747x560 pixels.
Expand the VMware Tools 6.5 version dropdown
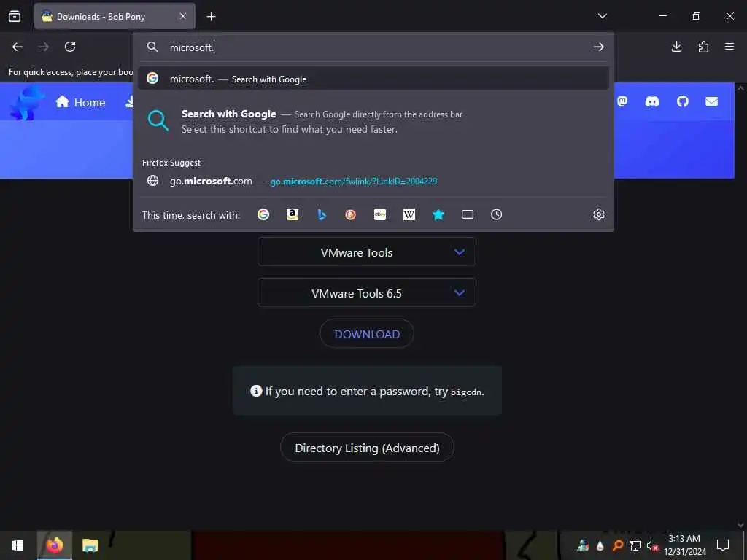point(367,293)
